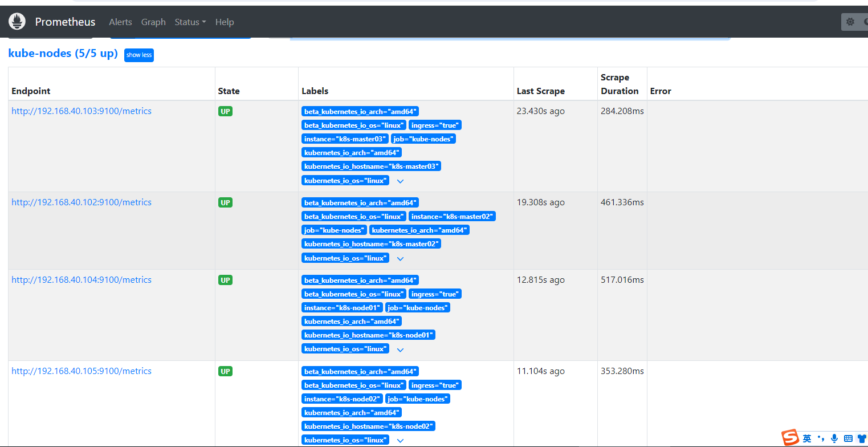The height and width of the screenshot is (447, 868).
Task: Open the Sogou skin shirt icon
Action: point(861,438)
